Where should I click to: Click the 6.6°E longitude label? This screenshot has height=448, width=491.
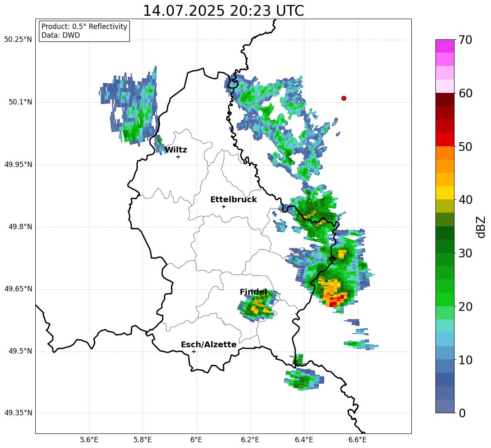tap(357, 440)
